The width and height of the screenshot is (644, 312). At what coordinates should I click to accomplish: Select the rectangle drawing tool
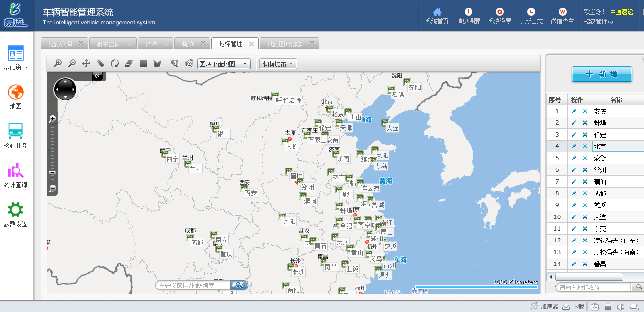pyautogui.click(x=143, y=63)
